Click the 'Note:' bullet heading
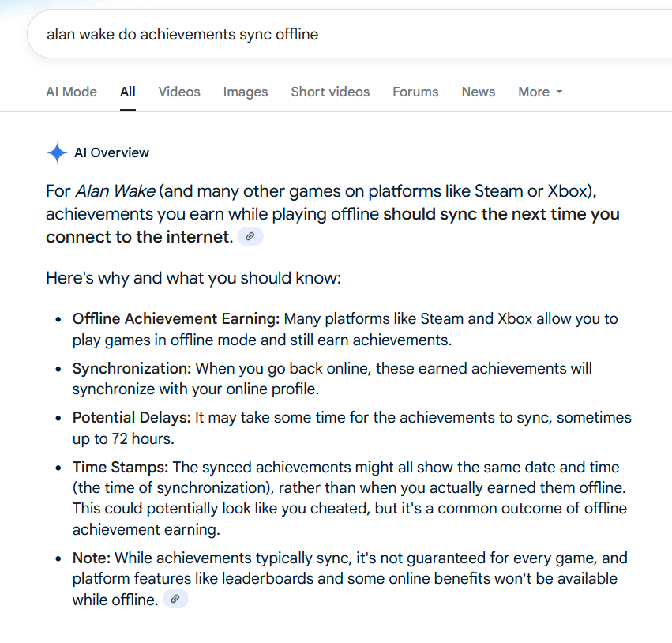The width and height of the screenshot is (672, 643). tap(92, 558)
